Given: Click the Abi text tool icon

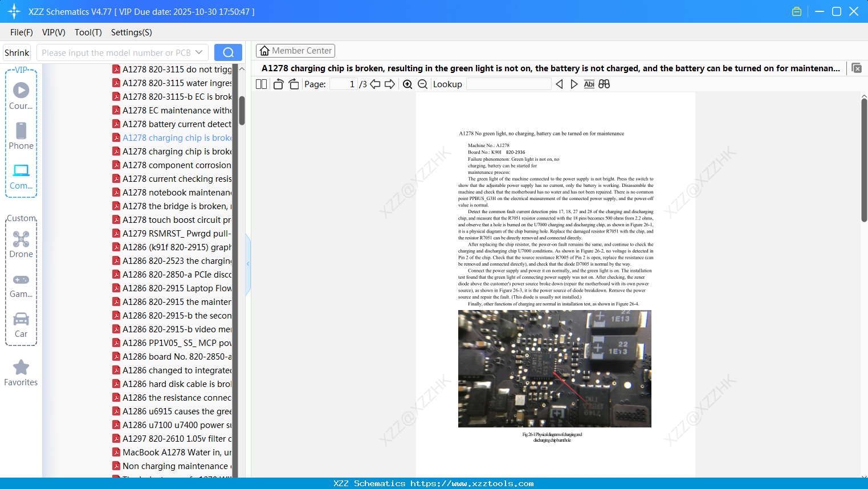Looking at the screenshot, I should pyautogui.click(x=589, y=84).
